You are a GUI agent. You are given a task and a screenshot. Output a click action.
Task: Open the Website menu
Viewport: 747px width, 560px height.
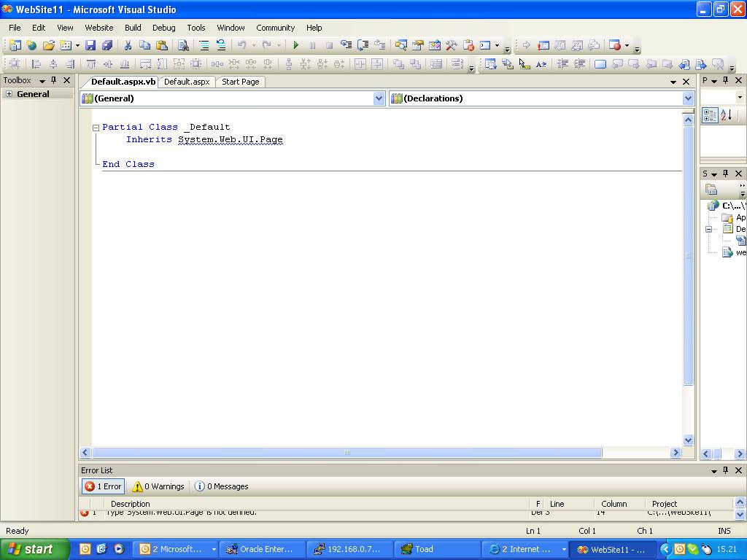tap(99, 28)
